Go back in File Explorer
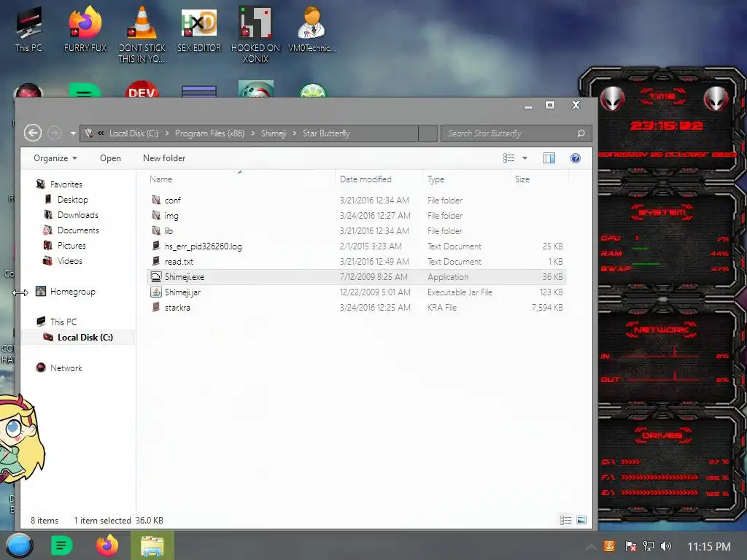Image resolution: width=747 pixels, height=560 pixels. 32,133
